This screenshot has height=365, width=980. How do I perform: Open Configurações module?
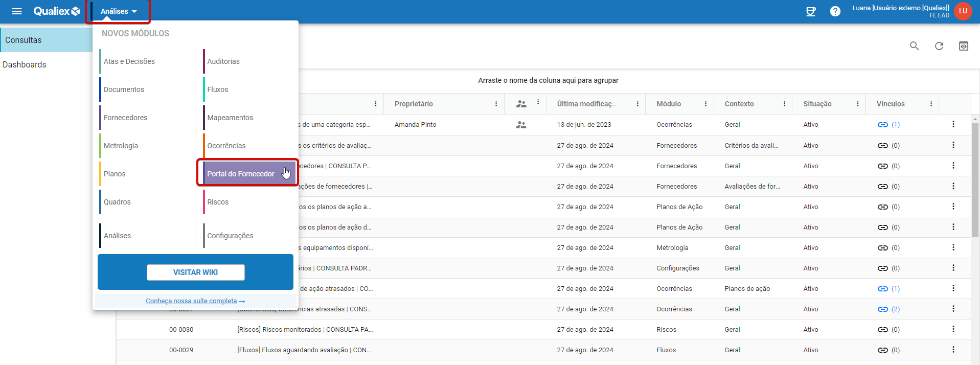(249, 236)
